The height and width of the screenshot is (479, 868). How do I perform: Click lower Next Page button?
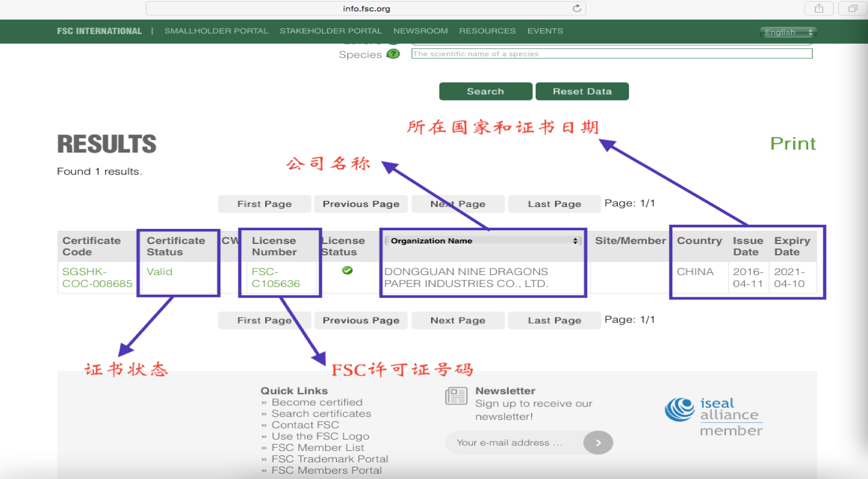458,321
